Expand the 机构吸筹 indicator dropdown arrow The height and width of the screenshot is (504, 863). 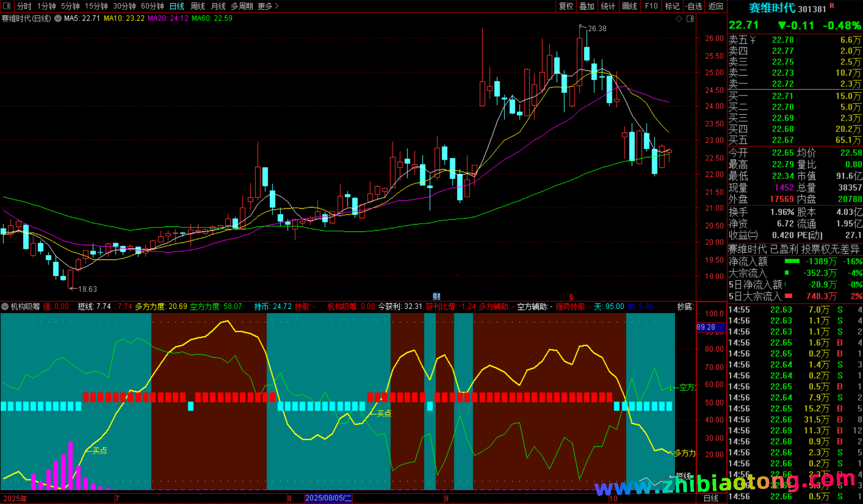[5, 306]
